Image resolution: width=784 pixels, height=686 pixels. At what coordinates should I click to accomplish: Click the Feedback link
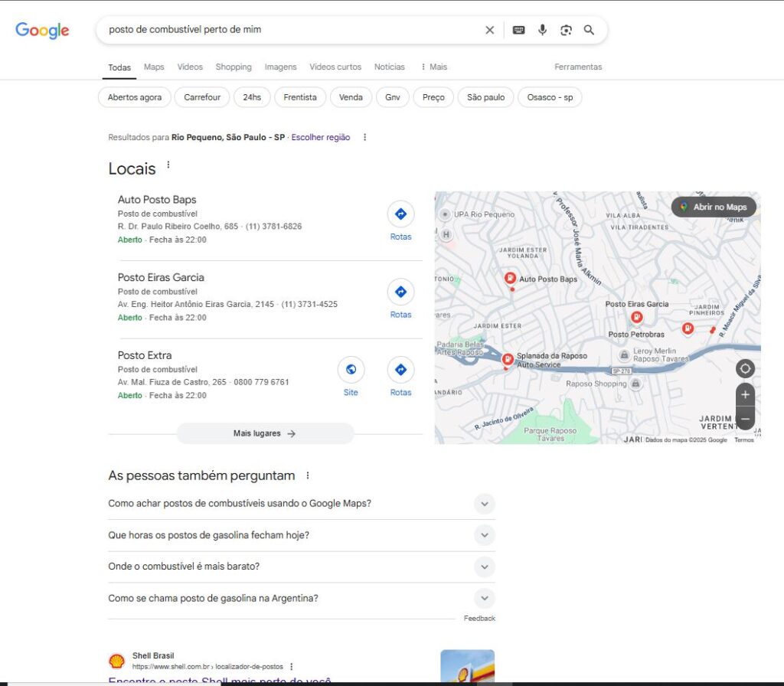[479, 619]
